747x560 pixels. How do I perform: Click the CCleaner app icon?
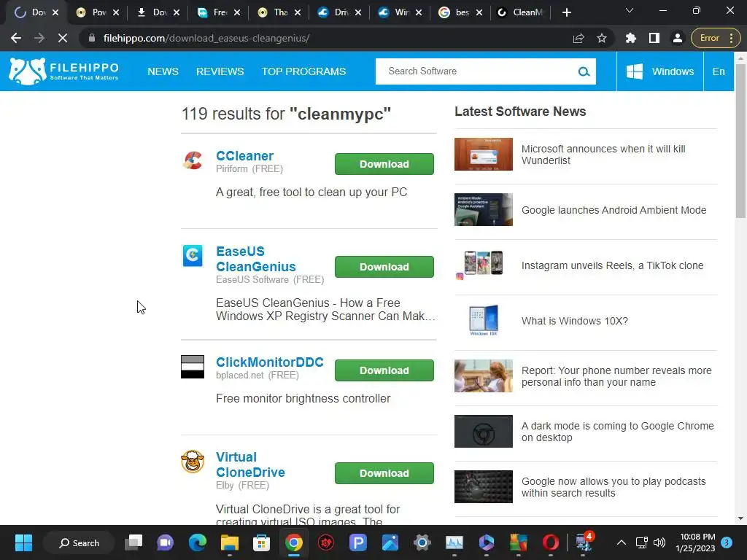click(x=193, y=160)
